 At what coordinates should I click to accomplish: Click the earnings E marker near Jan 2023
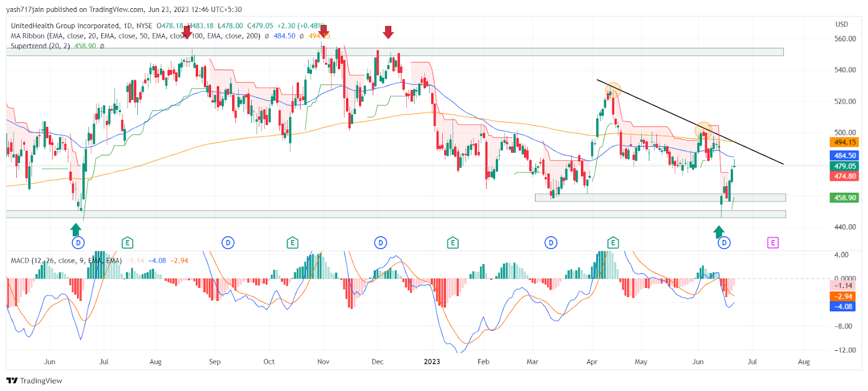tap(452, 243)
